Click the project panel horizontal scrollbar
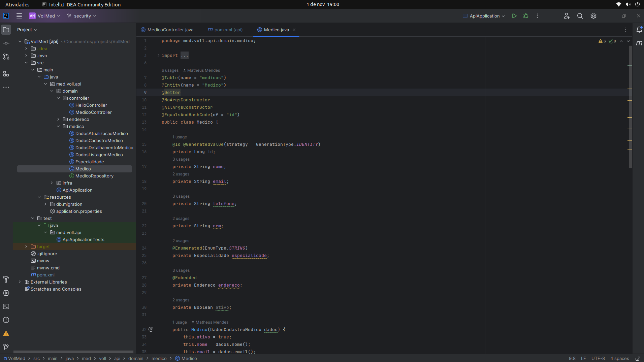The image size is (644, 362). tap(73, 352)
